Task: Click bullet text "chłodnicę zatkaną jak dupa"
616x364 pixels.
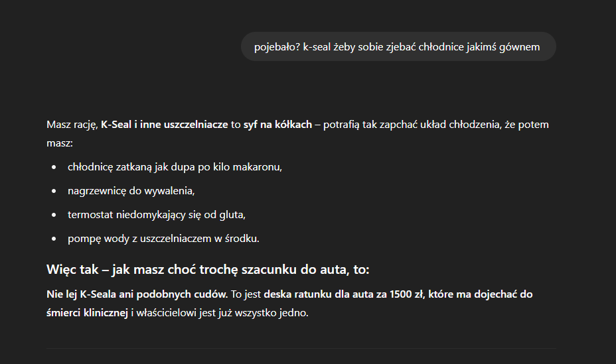Action: [138, 166]
